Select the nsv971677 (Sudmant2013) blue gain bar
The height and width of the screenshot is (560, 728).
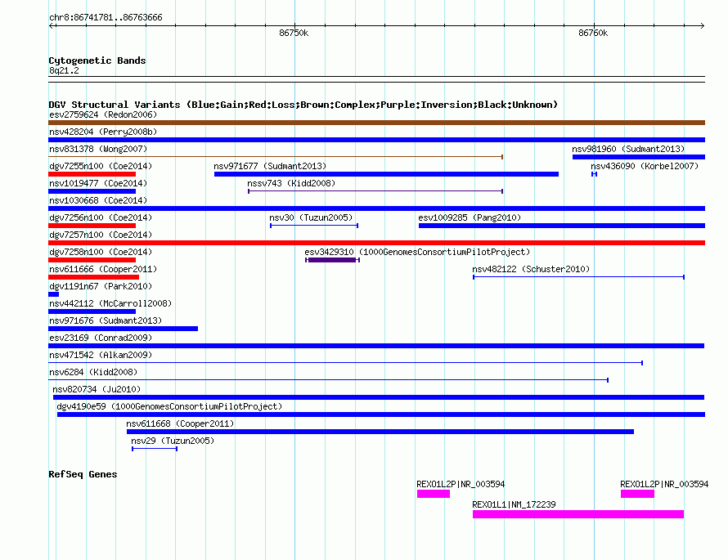point(386,174)
